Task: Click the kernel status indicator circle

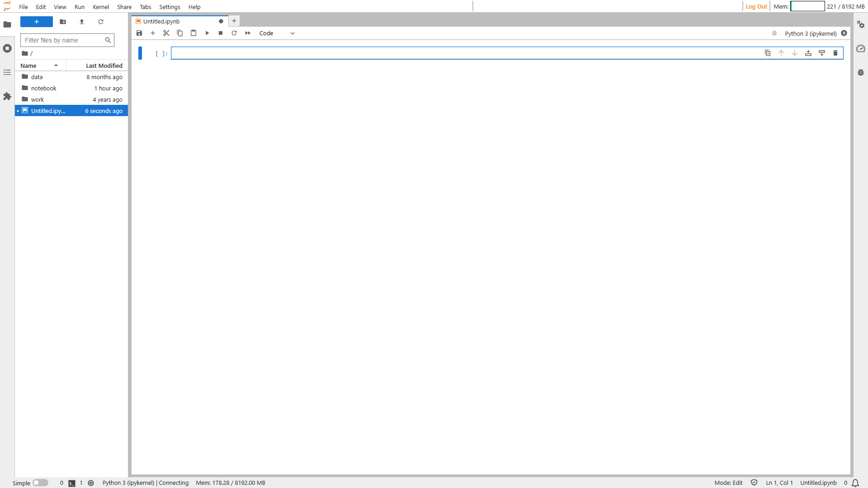Action: (x=844, y=33)
